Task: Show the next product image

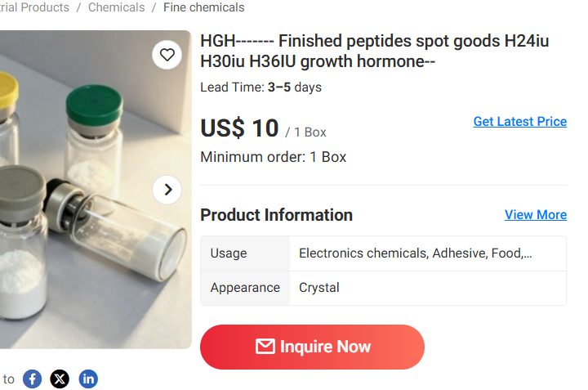Action: click(x=167, y=190)
